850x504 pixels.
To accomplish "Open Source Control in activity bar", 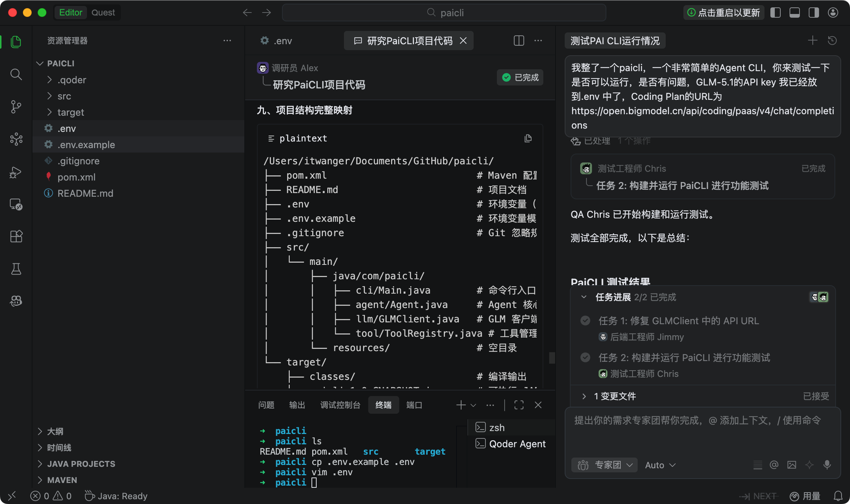I will click(16, 107).
